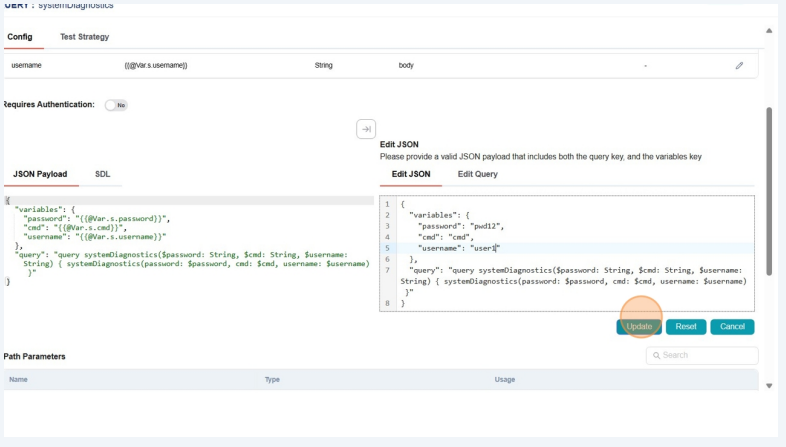Click the scrollbar up arrow
Viewport: 786px width, 447px height.
[769, 29]
